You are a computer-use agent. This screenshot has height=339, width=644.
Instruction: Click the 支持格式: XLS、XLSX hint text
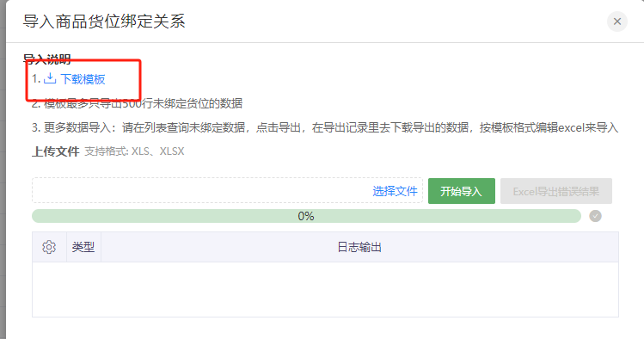[134, 151]
